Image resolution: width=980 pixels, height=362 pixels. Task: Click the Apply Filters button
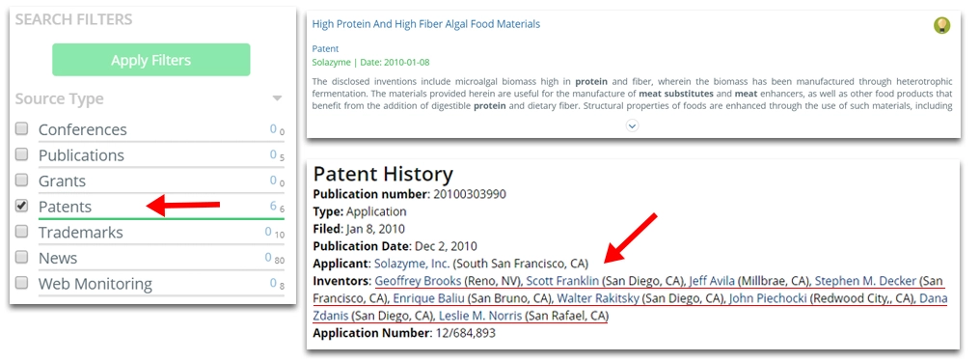point(151,60)
